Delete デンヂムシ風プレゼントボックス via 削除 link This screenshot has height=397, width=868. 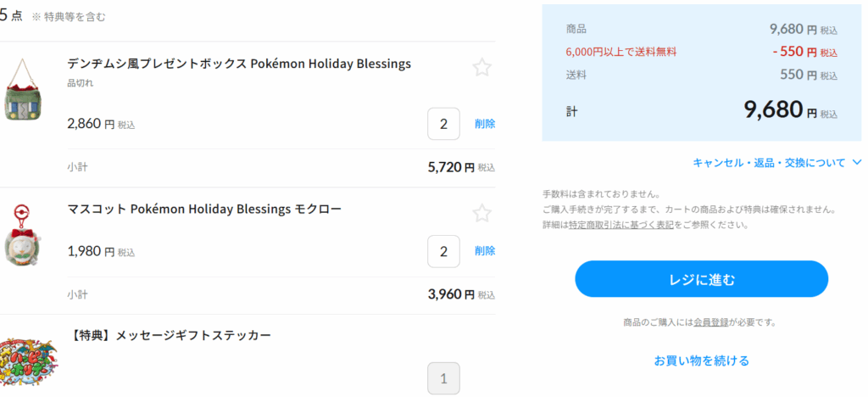(x=485, y=124)
